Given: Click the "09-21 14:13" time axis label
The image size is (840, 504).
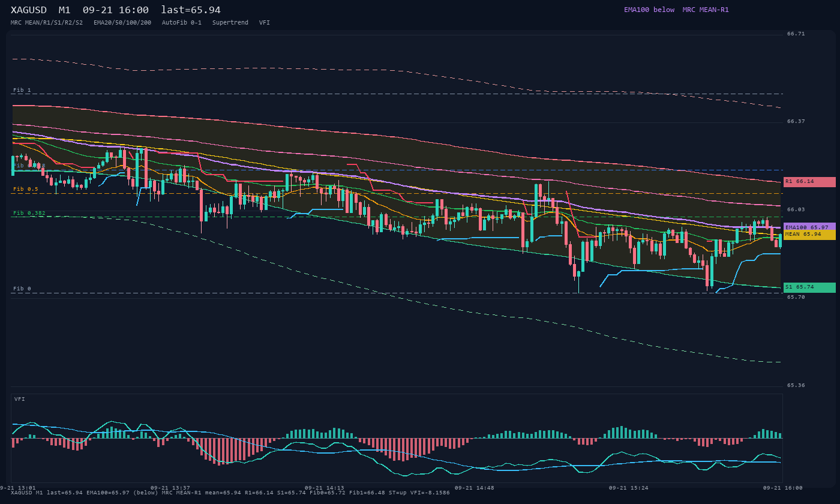Looking at the screenshot, I should point(325,488).
